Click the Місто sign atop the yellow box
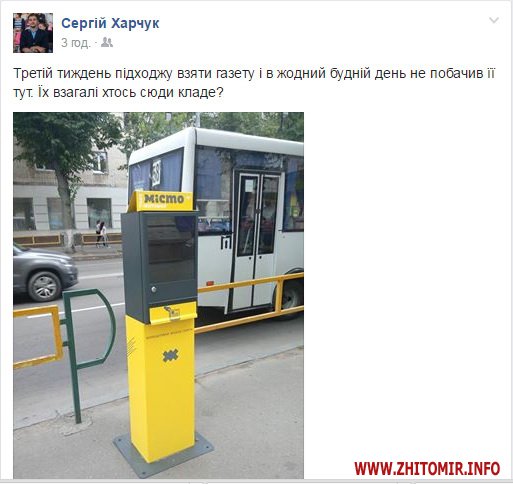Viewport: 513px width, 484px height. tap(163, 200)
